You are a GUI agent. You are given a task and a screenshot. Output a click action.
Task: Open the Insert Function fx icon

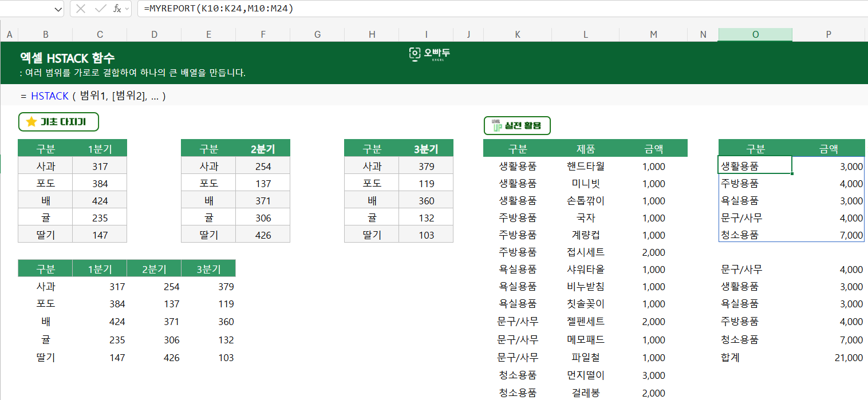pos(117,9)
